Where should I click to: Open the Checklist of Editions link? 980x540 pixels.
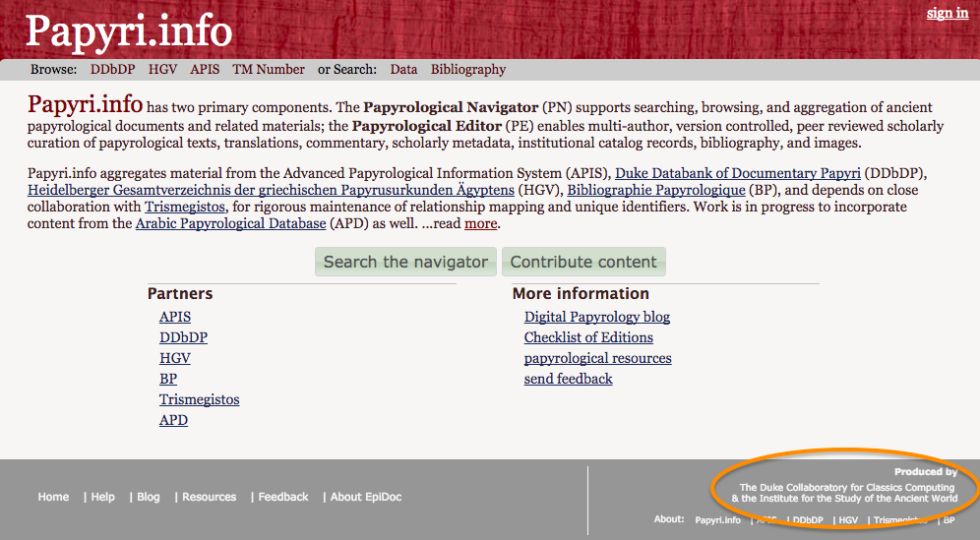[588, 337]
